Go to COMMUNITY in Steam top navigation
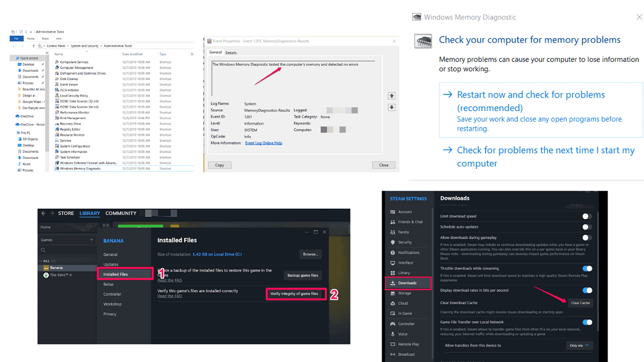 point(121,213)
